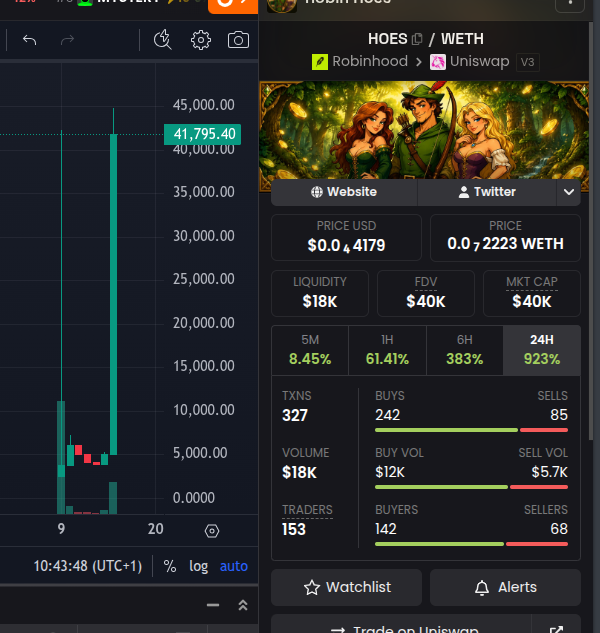Click the MKT CAP $40K box
This screenshot has height=633, width=600.
[x=532, y=293]
